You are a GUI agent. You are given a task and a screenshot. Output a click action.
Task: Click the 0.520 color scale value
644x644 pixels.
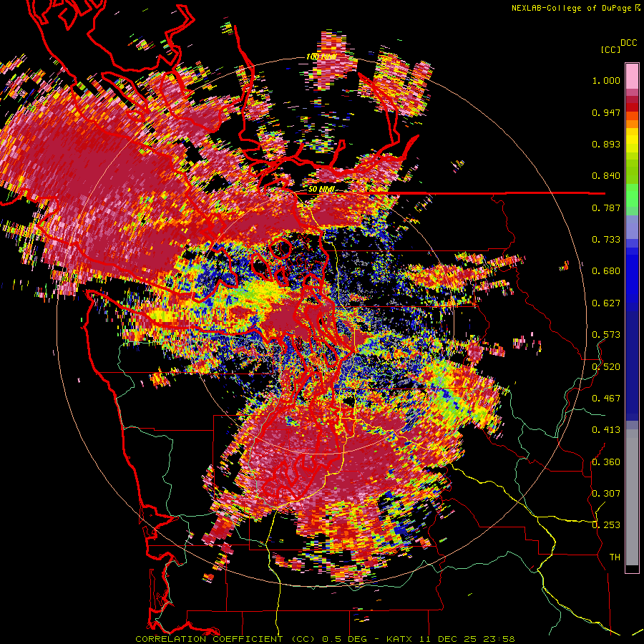pos(606,367)
